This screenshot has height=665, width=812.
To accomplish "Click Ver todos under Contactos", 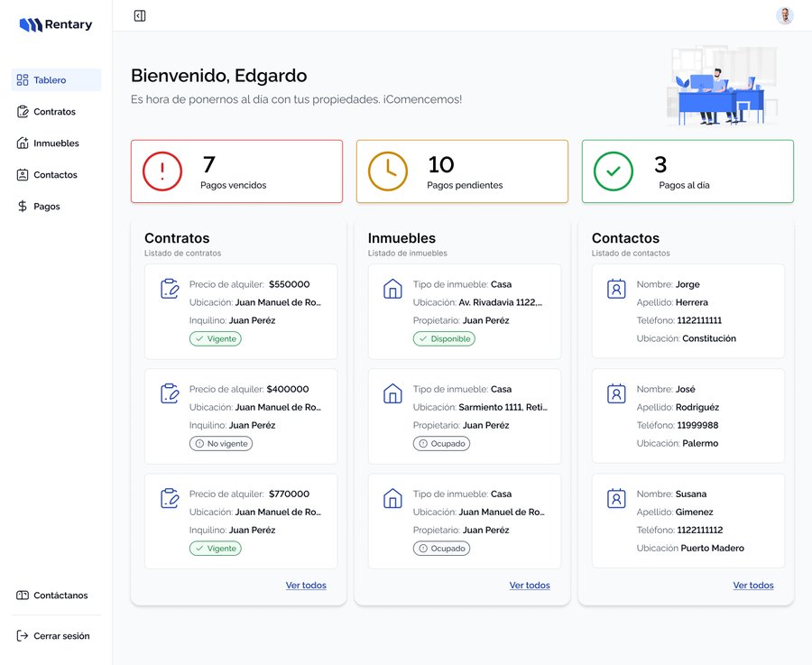I will point(753,586).
